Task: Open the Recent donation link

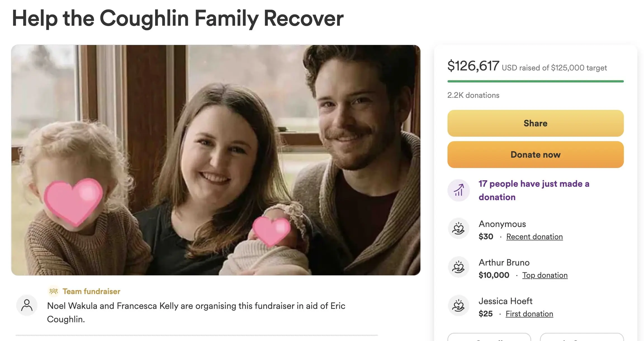Action: pos(534,236)
